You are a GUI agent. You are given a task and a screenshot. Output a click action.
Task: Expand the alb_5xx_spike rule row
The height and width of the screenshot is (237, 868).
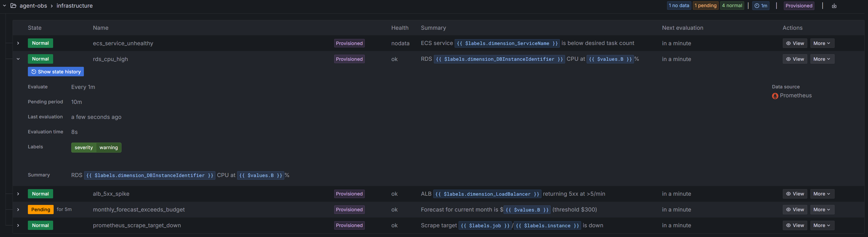(18, 194)
